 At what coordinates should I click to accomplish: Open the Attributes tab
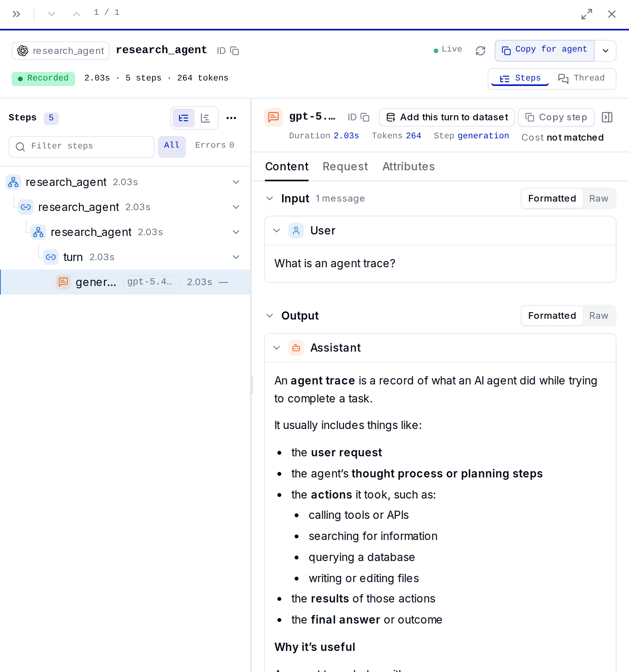coord(409,167)
